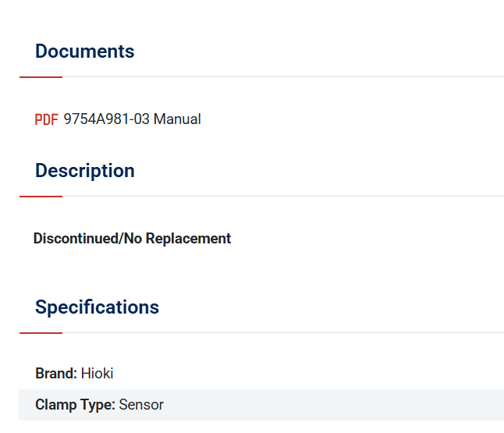Select the Documents section heading
This screenshot has width=504, height=433.
tap(84, 51)
